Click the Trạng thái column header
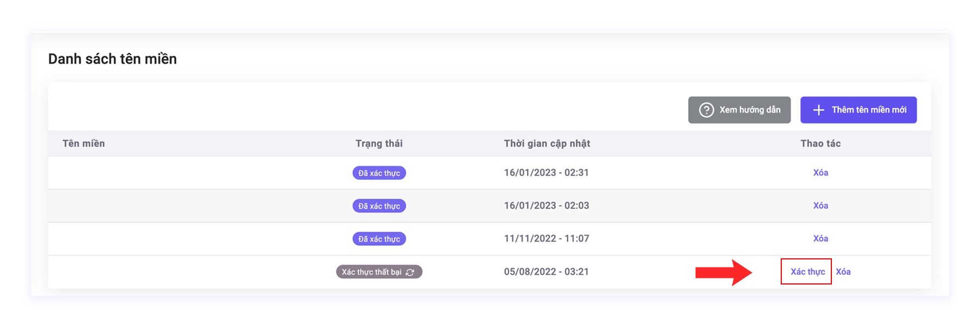Screen dimensions: 980x327 point(379,143)
